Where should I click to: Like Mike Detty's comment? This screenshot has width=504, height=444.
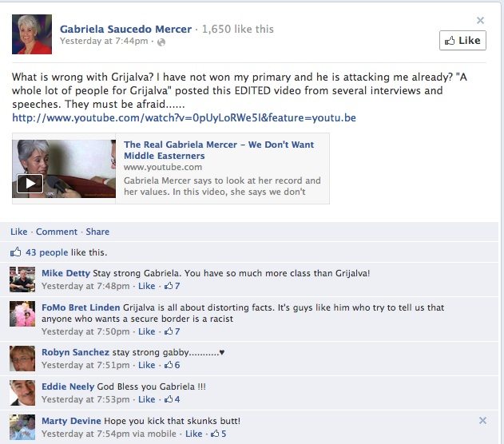click(x=147, y=286)
